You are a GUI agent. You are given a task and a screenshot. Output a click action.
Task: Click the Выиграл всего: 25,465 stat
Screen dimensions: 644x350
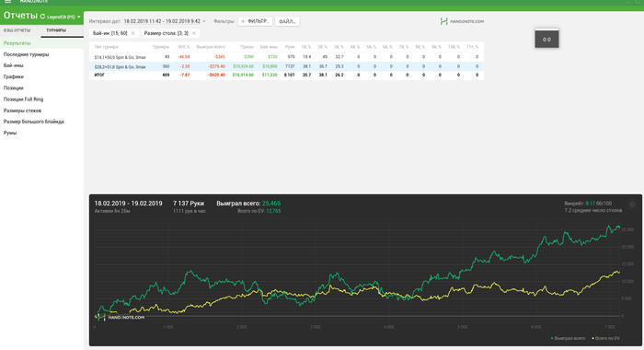248,204
